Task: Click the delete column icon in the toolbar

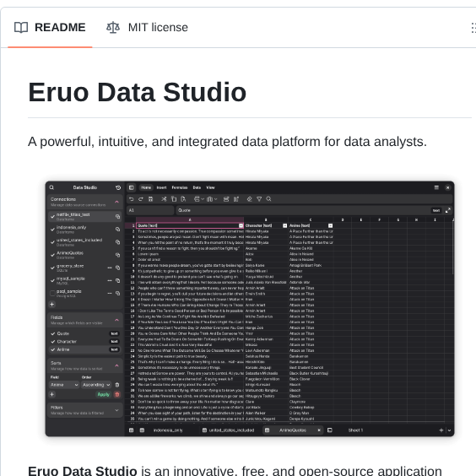Action: (236, 199)
